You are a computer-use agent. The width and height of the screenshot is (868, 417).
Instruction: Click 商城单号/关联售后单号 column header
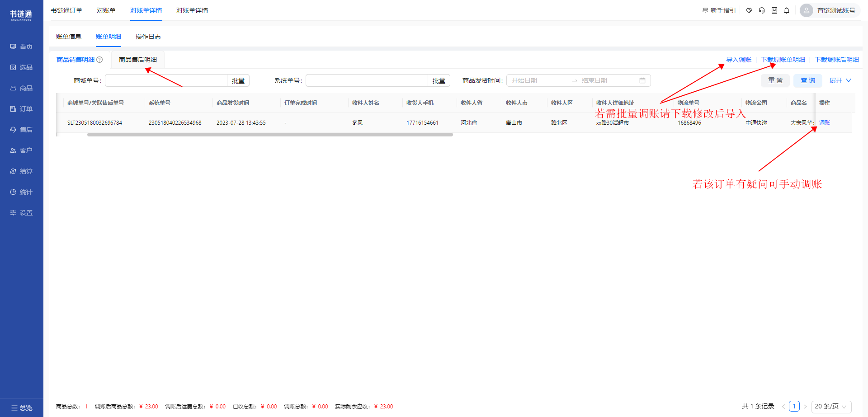click(x=95, y=103)
